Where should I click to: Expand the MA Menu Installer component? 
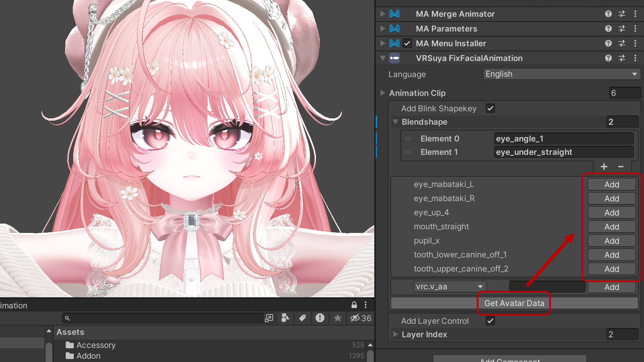383,43
